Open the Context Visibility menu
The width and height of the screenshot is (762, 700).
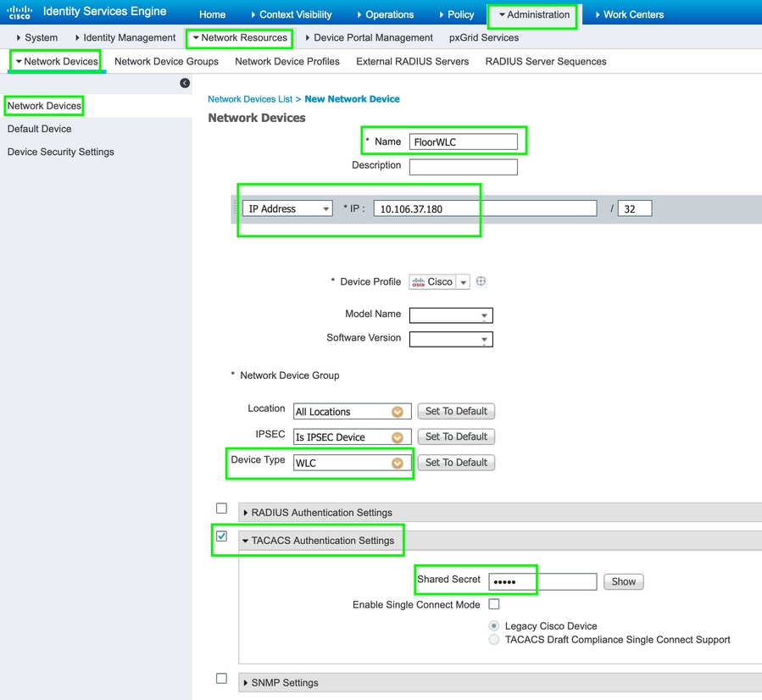tap(291, 14)
